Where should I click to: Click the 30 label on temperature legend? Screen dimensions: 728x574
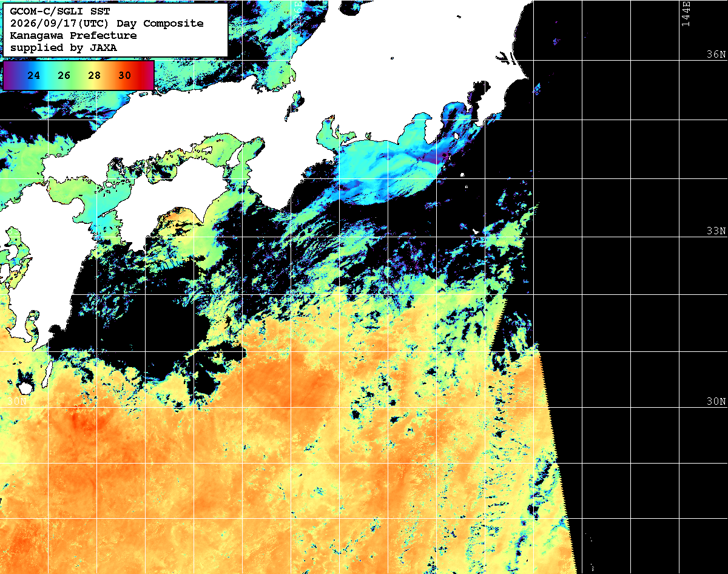pos(124,76)
